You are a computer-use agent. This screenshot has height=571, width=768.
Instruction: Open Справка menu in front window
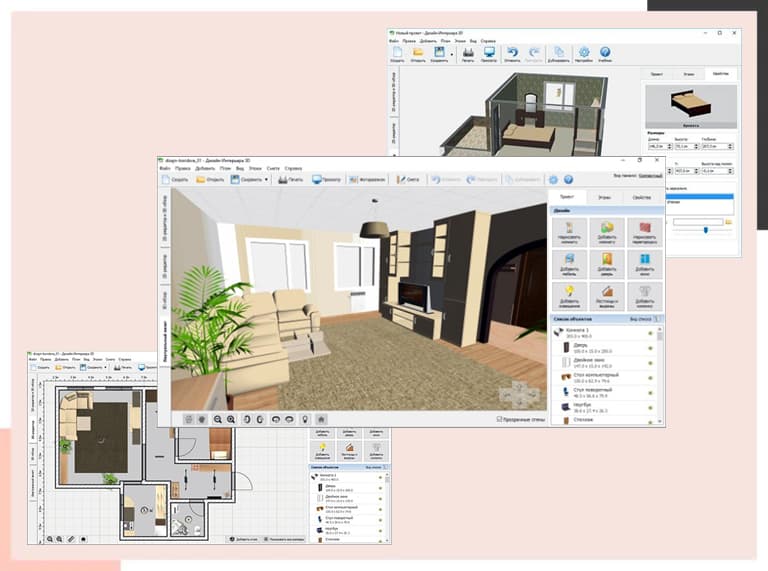[x=293, y=168]
